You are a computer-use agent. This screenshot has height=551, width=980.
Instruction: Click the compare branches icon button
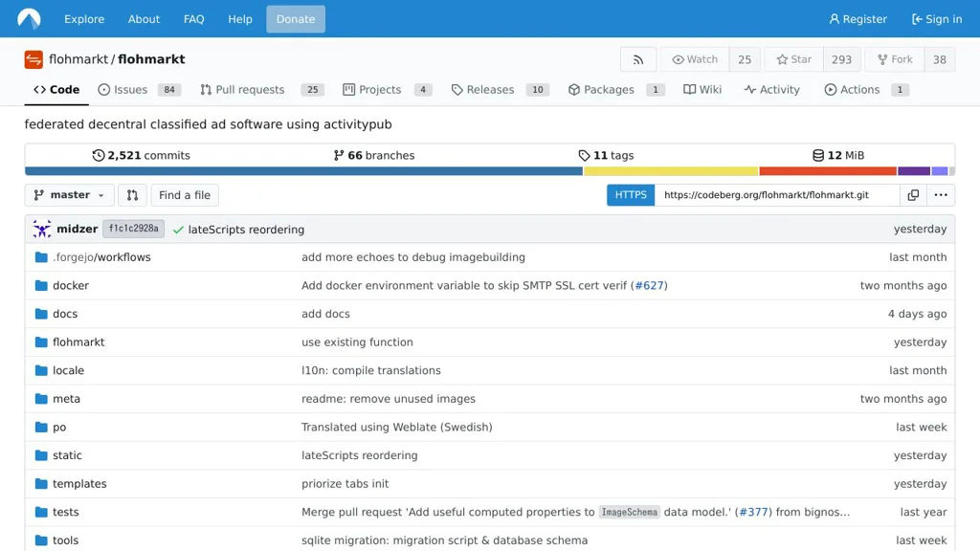point(132,195)
